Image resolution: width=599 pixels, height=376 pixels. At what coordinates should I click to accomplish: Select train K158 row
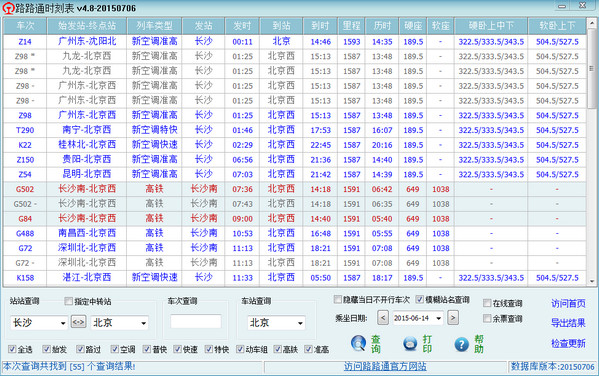(295, 277)
